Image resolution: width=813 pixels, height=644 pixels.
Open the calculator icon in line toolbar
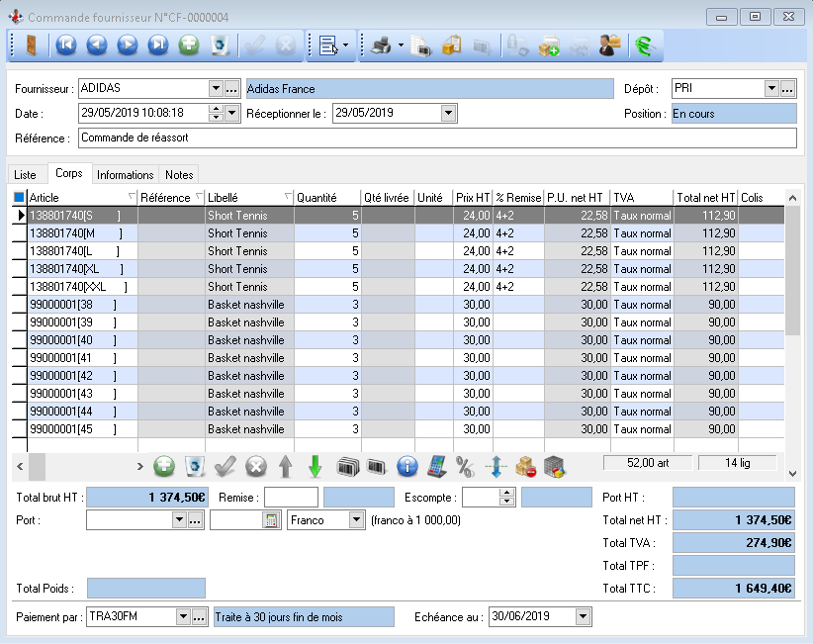437,466
